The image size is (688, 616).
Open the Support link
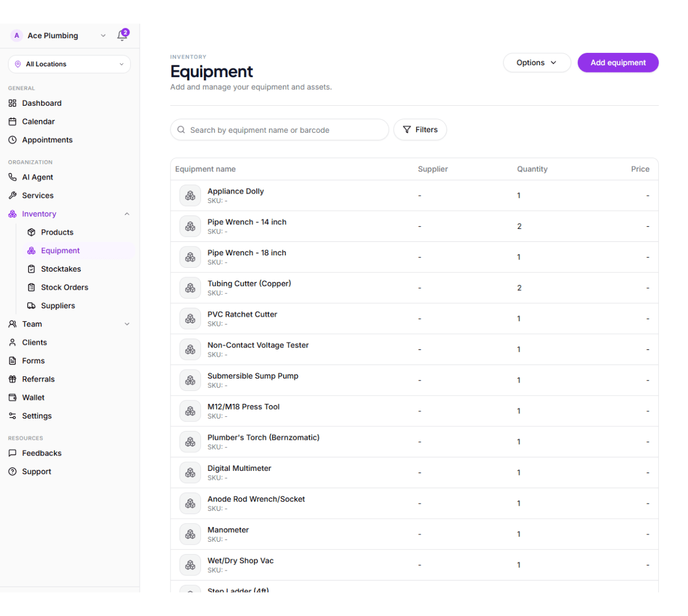tap(37, 472)
